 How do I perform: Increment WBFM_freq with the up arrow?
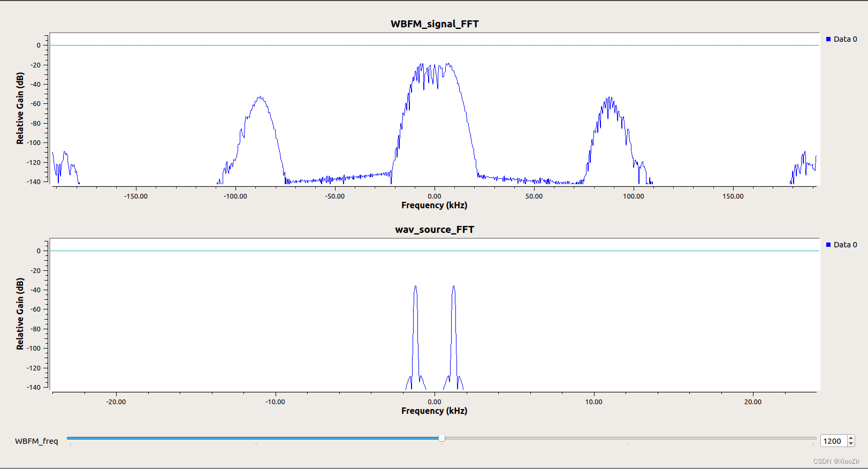pos(851,438)
